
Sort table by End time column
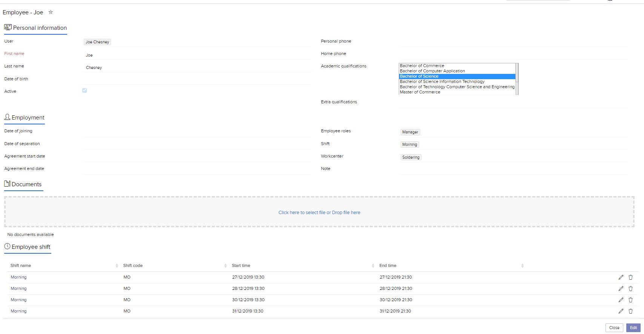point(388,266)
